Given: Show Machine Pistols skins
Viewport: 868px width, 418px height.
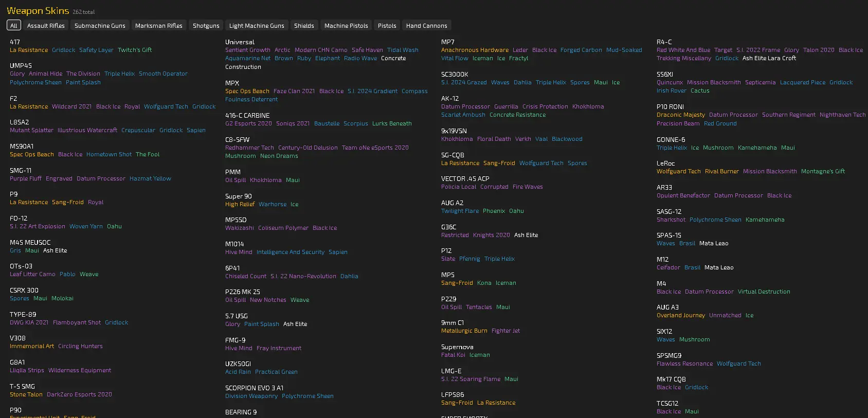Looking at the screenshot, I should pyautogui.click(x=346, y=25).
